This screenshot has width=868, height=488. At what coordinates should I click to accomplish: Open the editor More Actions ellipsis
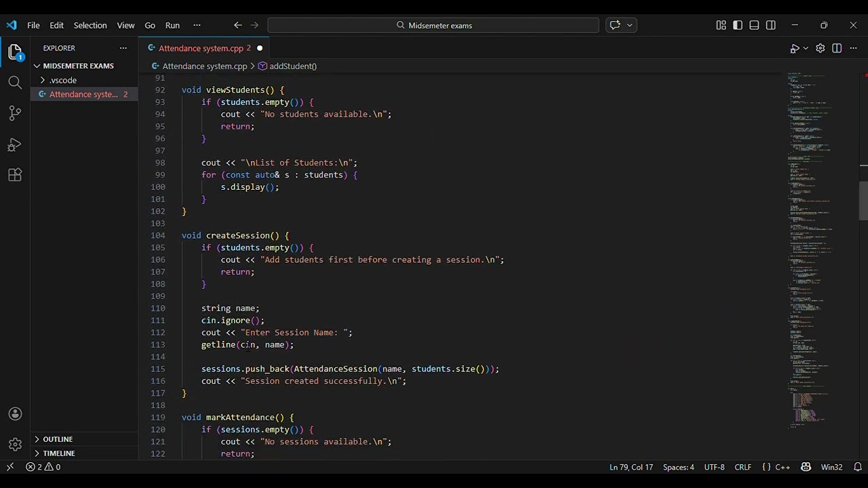click(854, 48)
